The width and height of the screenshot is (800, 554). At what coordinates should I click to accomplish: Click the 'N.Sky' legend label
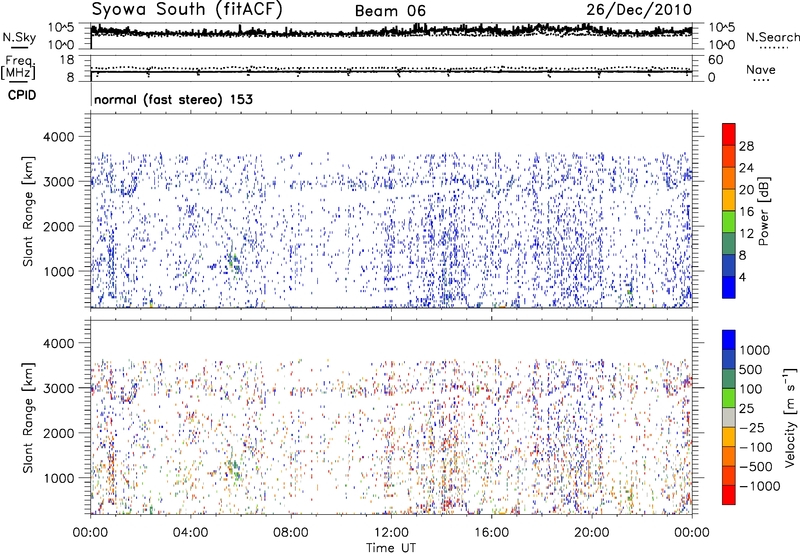(19, 37)
